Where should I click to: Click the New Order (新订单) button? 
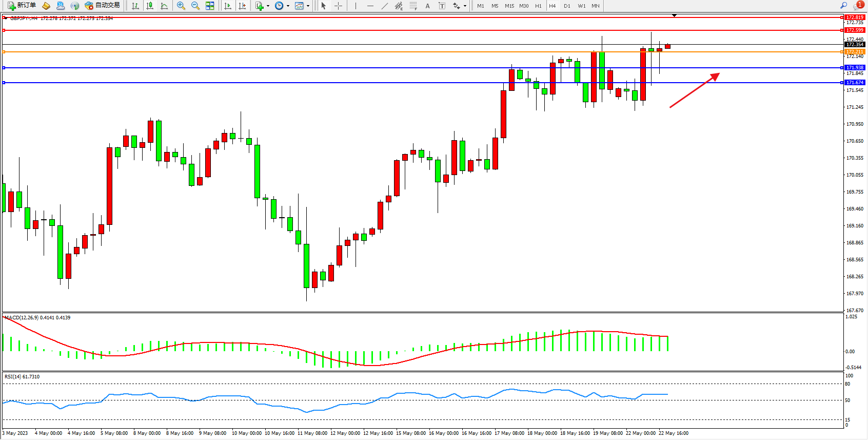[x=22, y=6]
